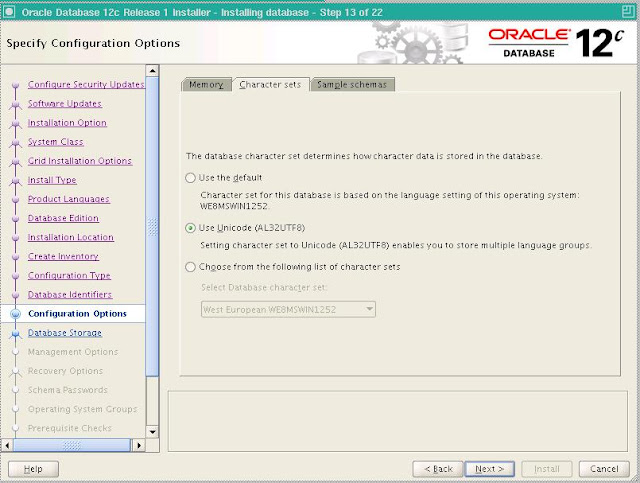
Task: Click the empty message panel area
Action: pyautogui.click(x=398, y=421)
